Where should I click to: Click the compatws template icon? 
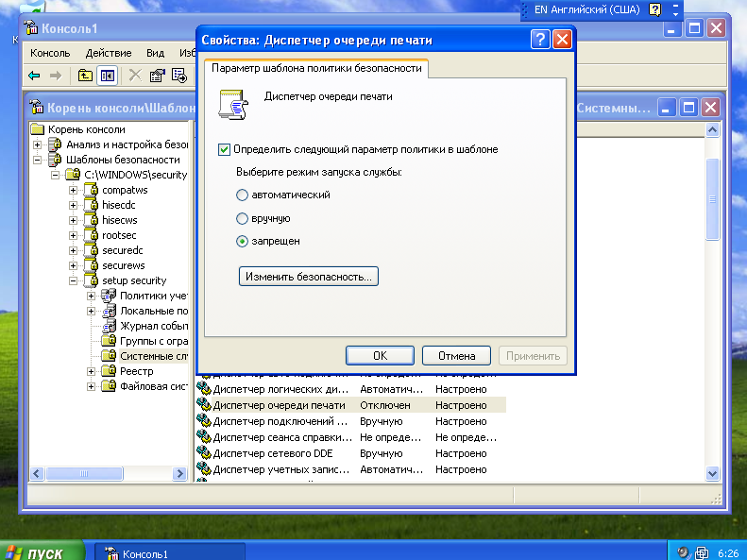pyautogui.click(x=92, y=190)
